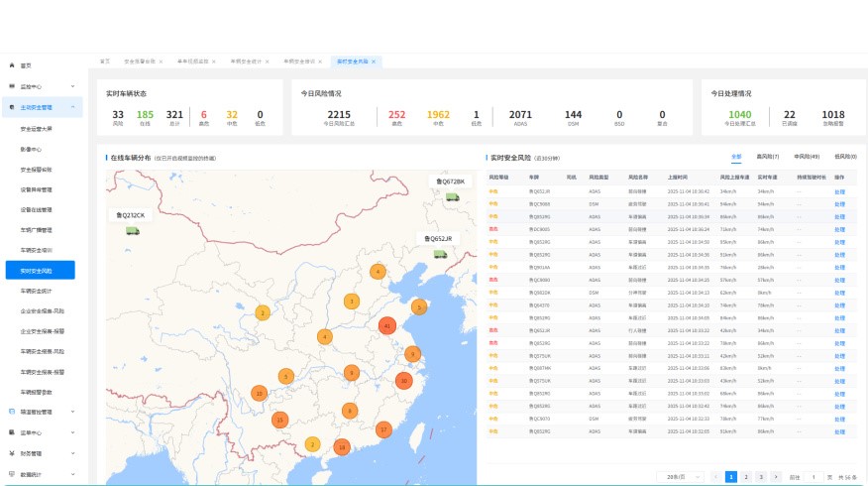Viewport: 868px width, 486px height.
Task: Click 处理 link in first risk row
Action: [839, 190]
